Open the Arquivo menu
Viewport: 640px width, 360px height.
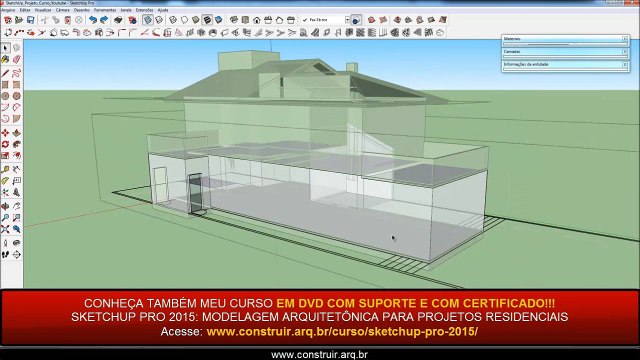click(8, 10)
